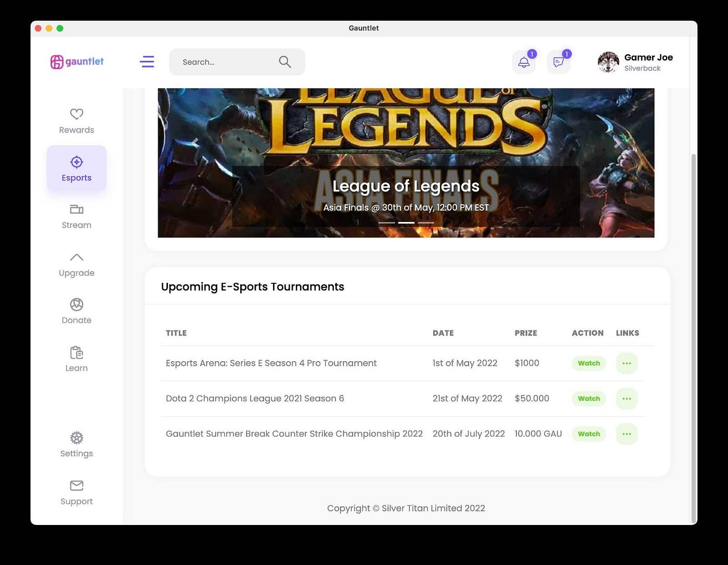
Task: Click 'Upcoming E-Sports Tournaments' heading
Action: [253, 287]
